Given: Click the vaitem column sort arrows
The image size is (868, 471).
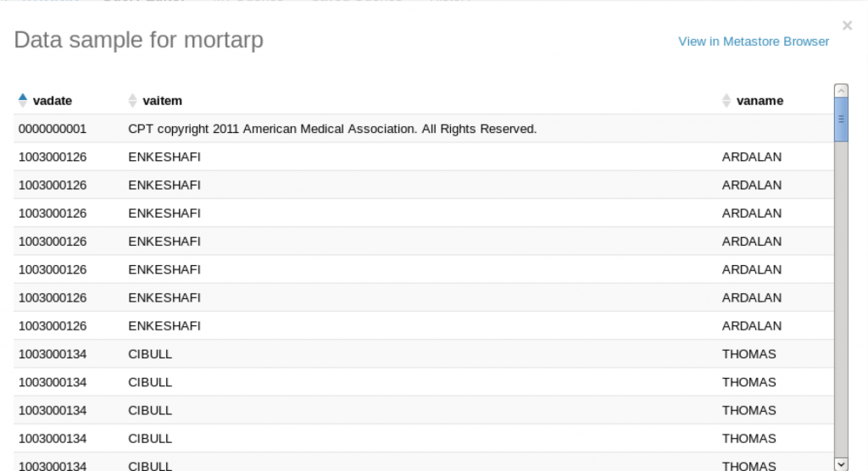Looking at the screenshot, I should (132, 100).
